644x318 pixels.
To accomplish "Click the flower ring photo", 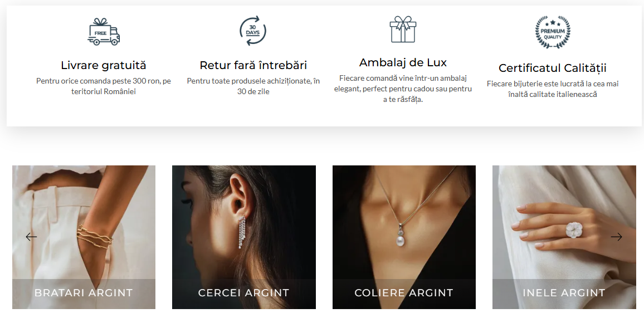I will [564, 222].
